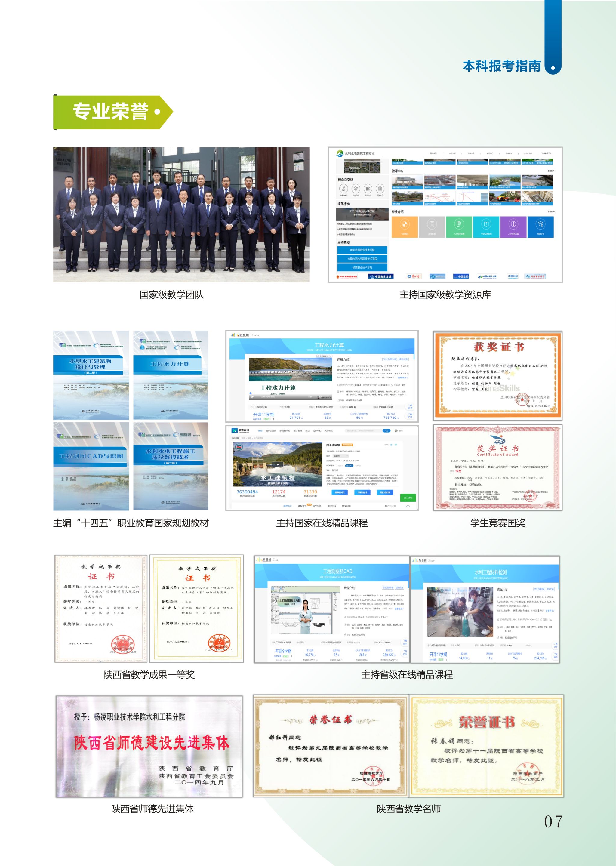Viewport: 616px width, 866px height.
Task: Click the orange 专业概况 tile icon
Action: (x=404, y=225)
